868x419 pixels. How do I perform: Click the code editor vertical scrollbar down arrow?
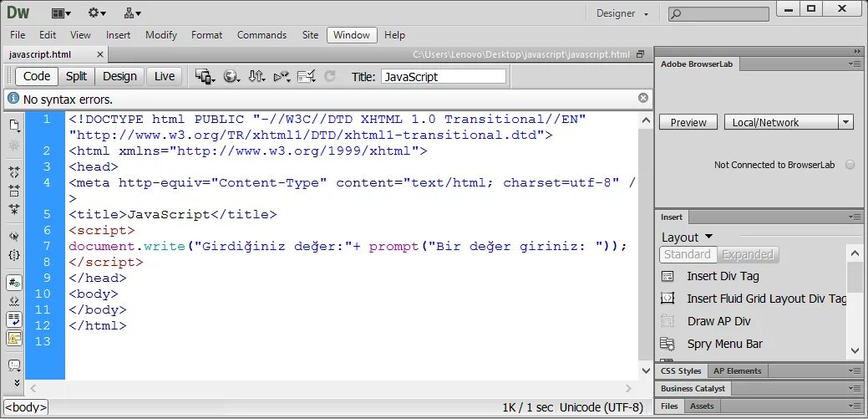pos(646,370)
